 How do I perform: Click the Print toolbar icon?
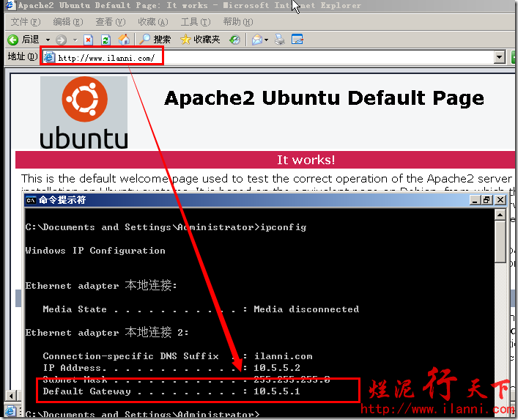(x=279, y=40)
